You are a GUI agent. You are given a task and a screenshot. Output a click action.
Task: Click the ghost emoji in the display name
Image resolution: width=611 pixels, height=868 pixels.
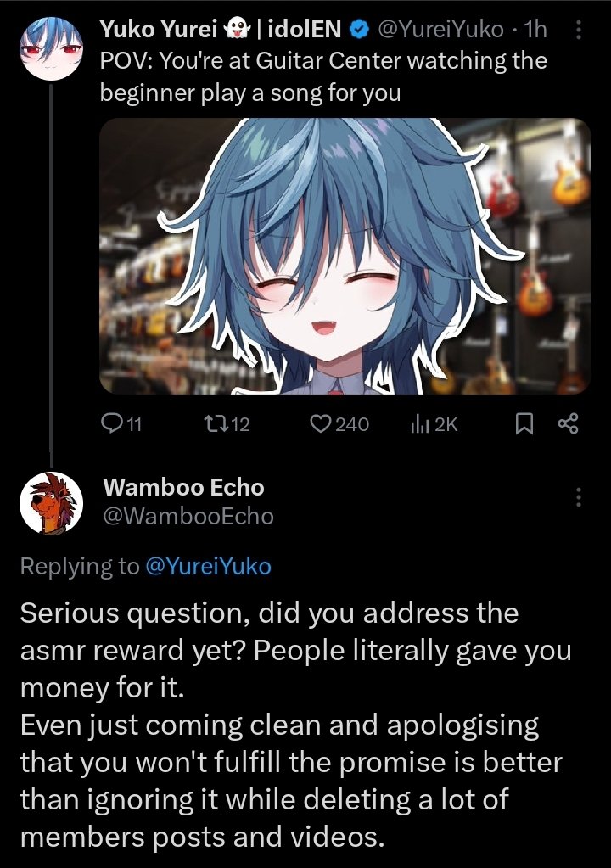coord(236,30)
